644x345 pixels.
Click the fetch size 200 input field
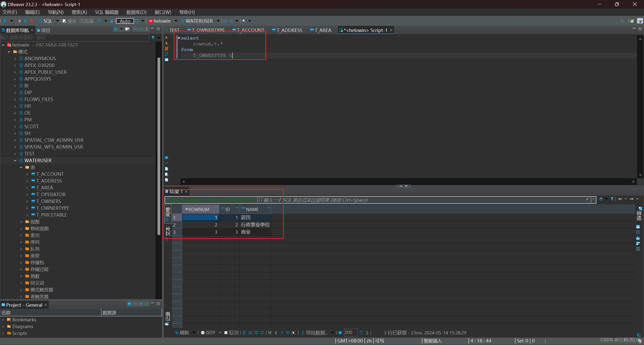tap(350, 332)
